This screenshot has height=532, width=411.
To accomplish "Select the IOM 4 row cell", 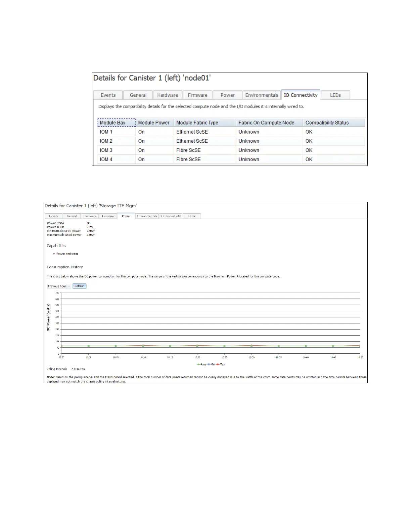I will coord(117,159).
